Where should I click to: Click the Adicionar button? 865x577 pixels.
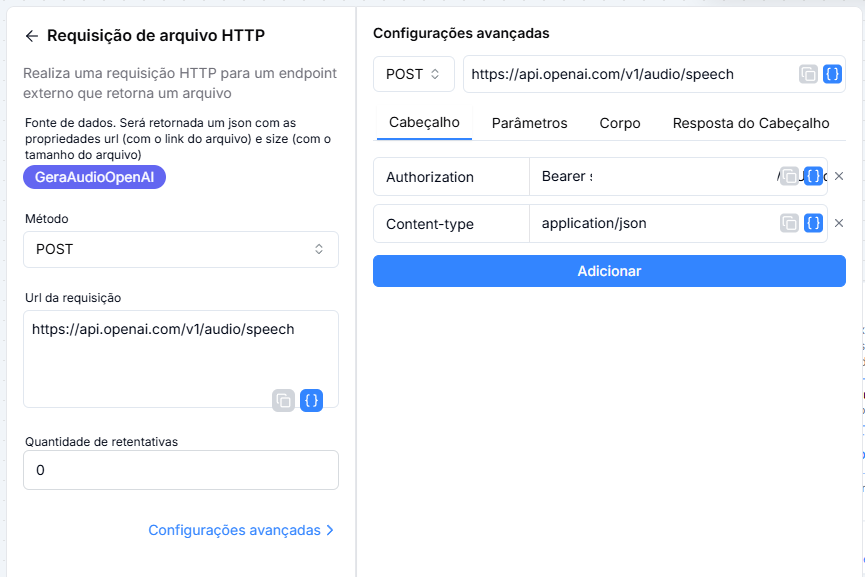pos(609,271)
